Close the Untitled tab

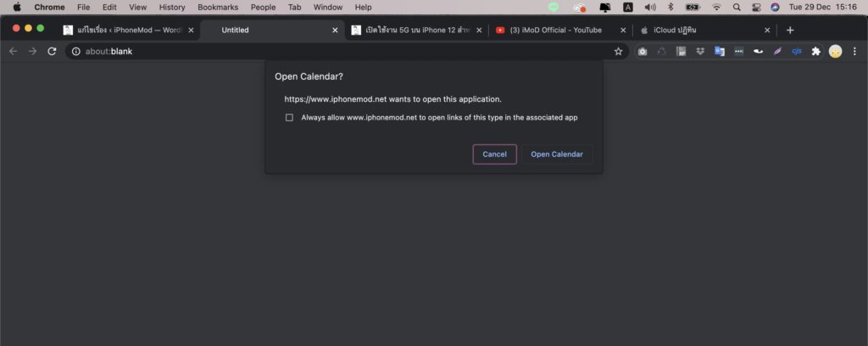tap(335, 30)
